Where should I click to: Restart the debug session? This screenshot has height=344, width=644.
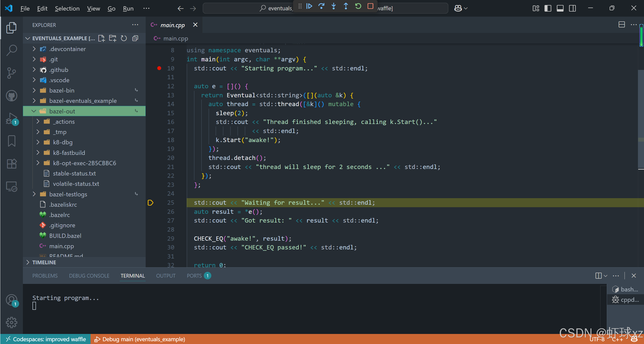tap(358, 6)
